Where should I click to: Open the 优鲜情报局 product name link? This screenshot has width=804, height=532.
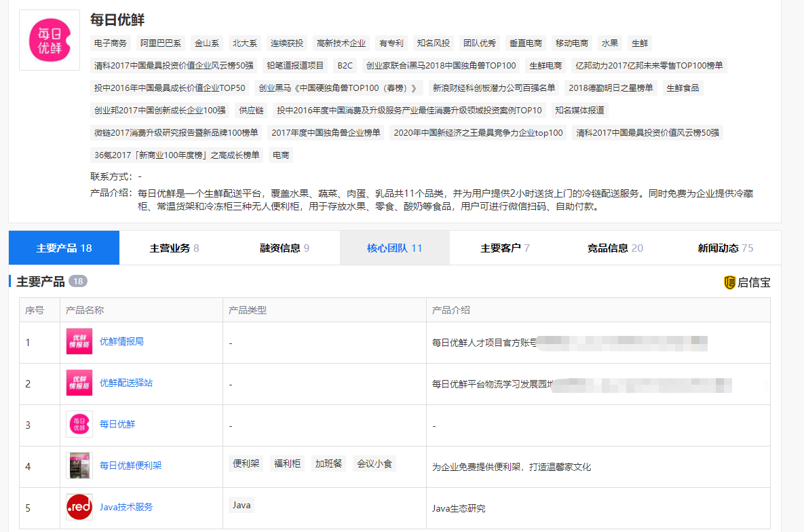(122, 342)
